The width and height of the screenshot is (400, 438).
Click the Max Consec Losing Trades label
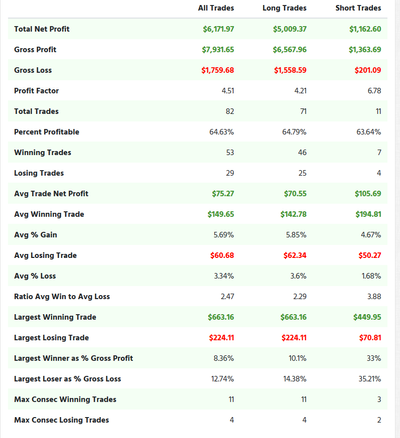(x=61, y=420)
